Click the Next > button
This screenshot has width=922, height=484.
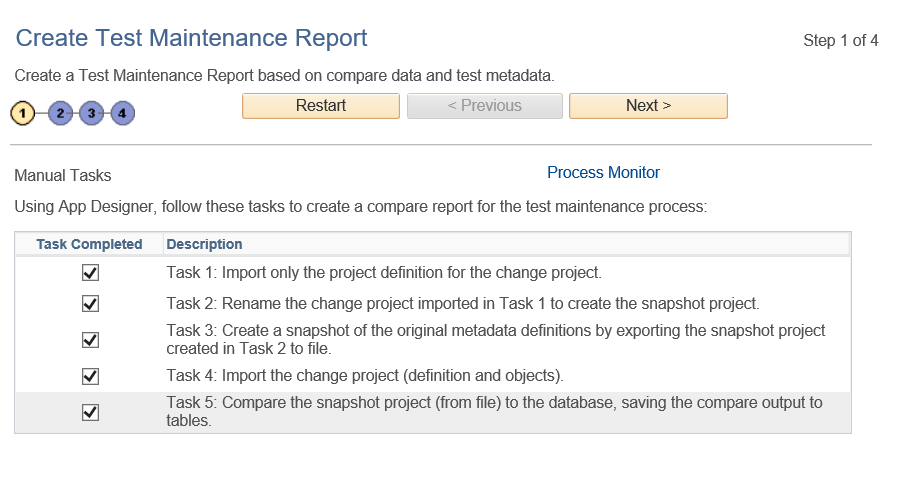[x=648, y=106]
